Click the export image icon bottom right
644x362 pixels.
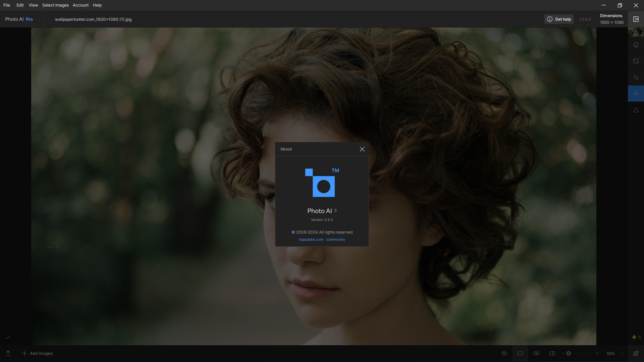tap(636, 353)
